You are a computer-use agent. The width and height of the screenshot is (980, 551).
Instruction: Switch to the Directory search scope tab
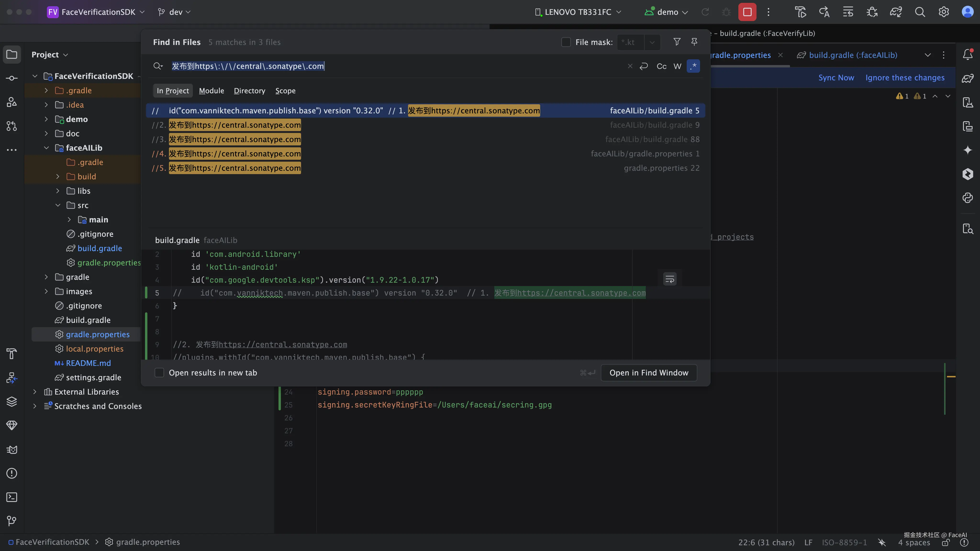coord(249,91)
